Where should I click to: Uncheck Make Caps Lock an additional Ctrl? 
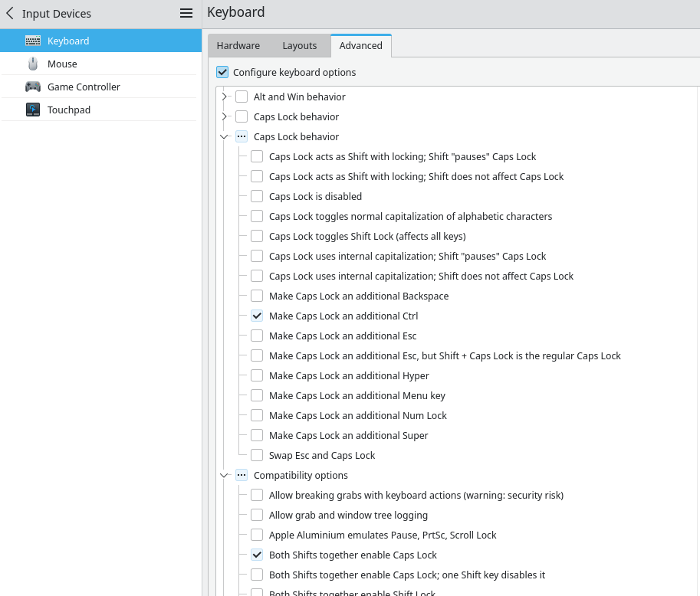click(x=257, y=316)
